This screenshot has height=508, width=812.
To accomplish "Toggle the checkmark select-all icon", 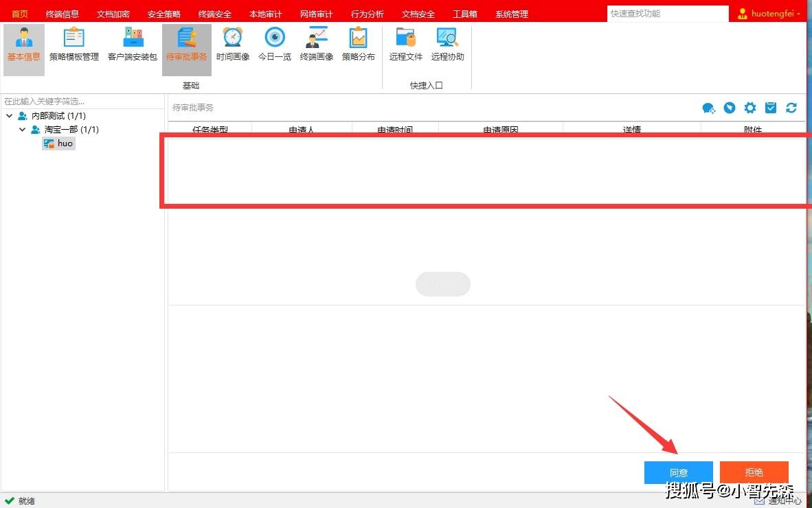I will pos(771,108).
